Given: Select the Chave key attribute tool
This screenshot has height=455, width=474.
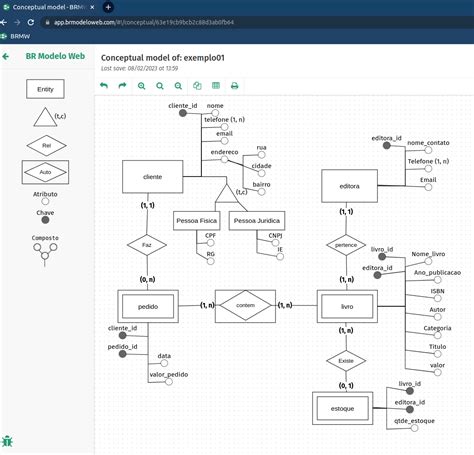Looking at the screenshot, I should (45, 220).
